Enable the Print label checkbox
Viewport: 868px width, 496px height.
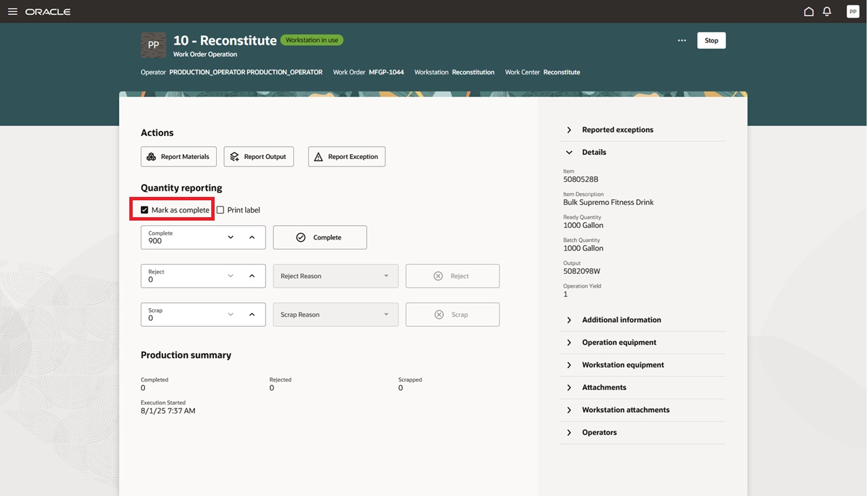pyautogui.click(x=220, y=210)
